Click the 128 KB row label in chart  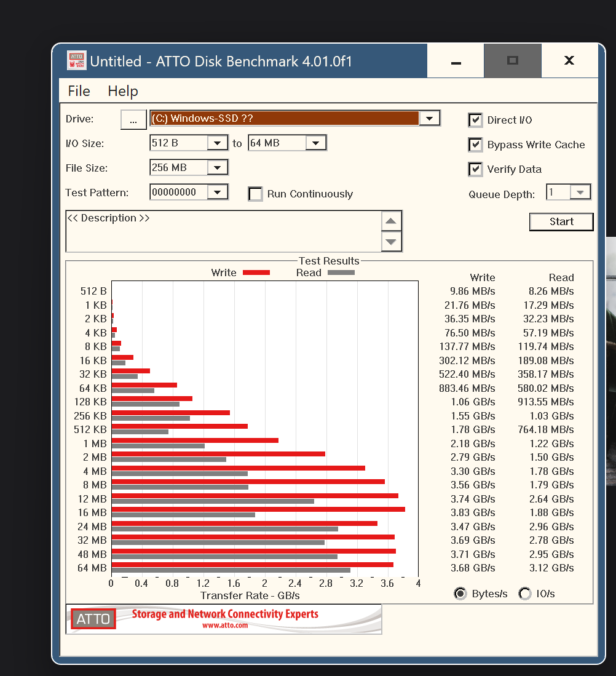(x=90, y=402)
